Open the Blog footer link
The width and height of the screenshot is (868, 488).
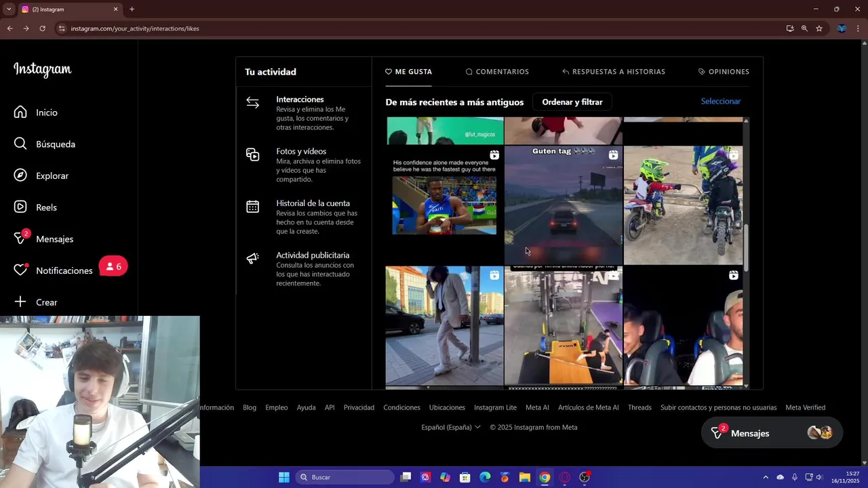click(x=250, y=407)
